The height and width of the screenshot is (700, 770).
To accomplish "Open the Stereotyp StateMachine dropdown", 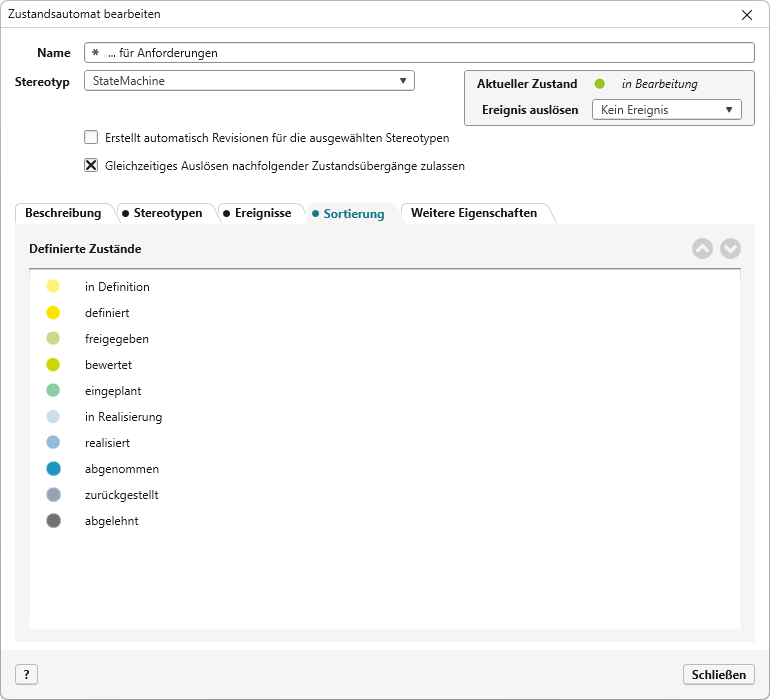I will click(x=249, y=82).
